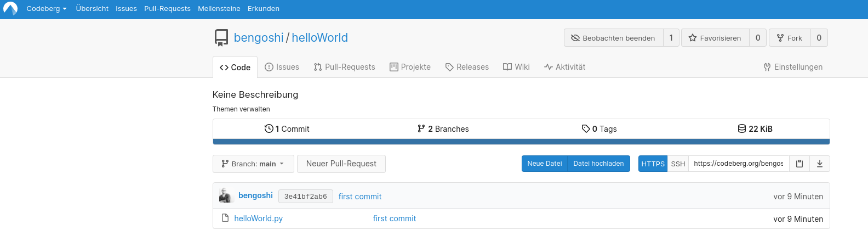Image resolution: width=868 pixels, height=252 pixels.
Task: Open the Issues tab of the repository
Action: (282, 67)
